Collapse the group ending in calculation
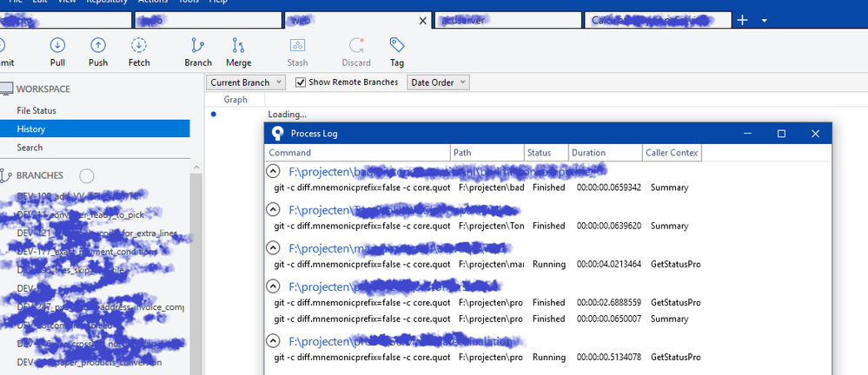Screen dimensions: 868x375 coord(272,340)
